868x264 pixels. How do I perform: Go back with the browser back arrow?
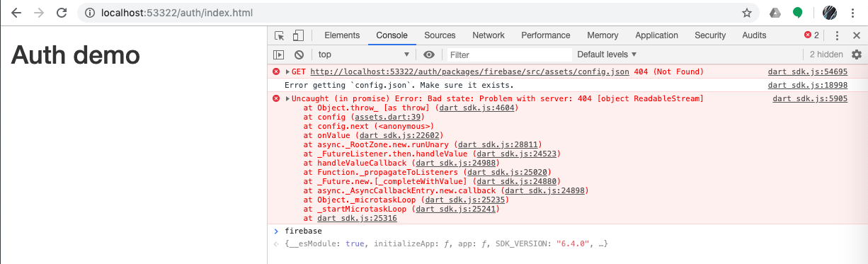16,13
